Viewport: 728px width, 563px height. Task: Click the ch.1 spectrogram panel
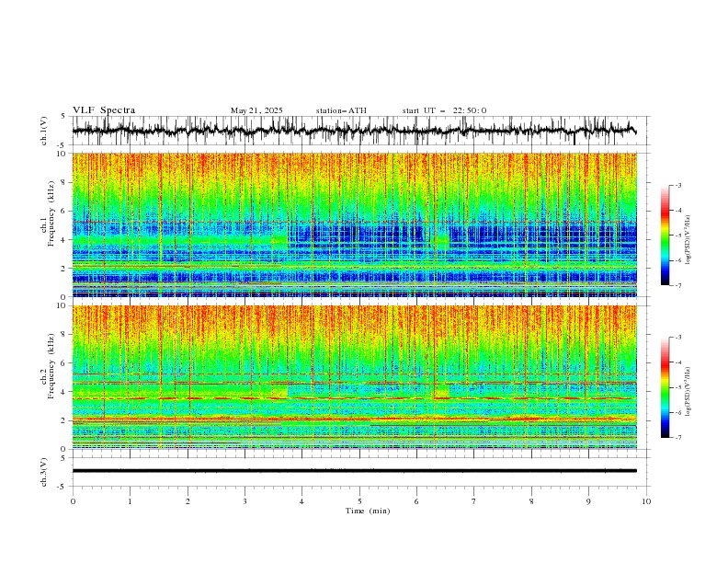click(x=354, y=224)
